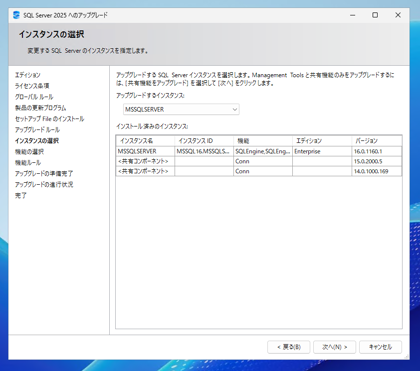Click the インスタンス名 column header
The height and width of the screenshot is (371, 420).
click(x=145, y=141)
